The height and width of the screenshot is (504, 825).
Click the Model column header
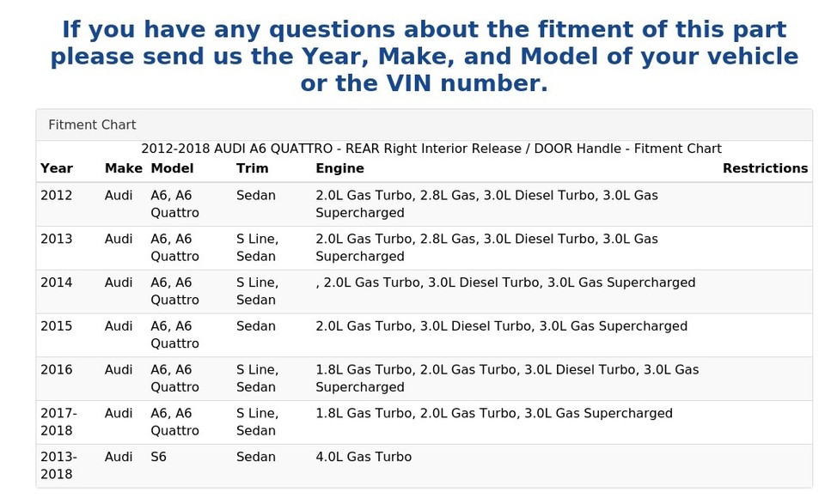click(172, 168)
